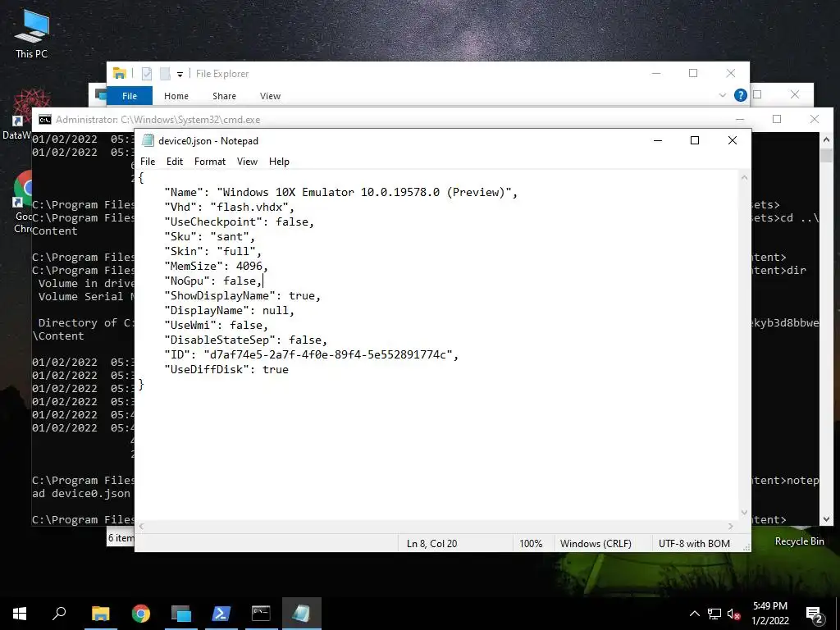Viewport: 840px width, 630px height.
Task: Click "UTF-8 with BOM" status entry
Action: click(694, 543)
